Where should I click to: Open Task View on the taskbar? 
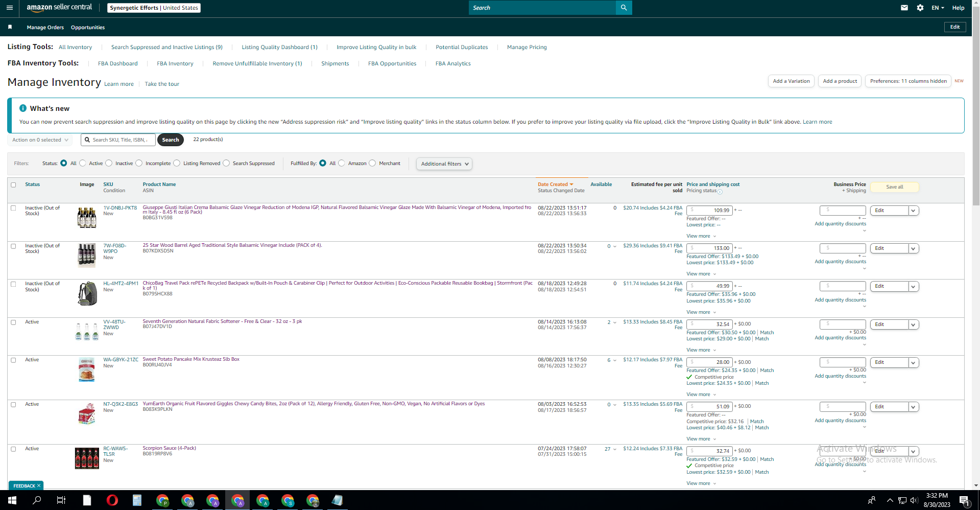pos(61,500)
